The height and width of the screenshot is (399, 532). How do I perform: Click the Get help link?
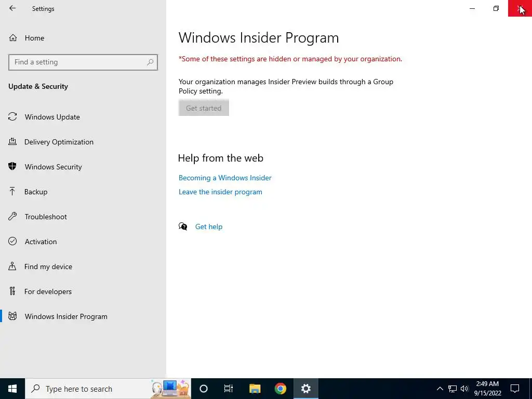point(209,227)
